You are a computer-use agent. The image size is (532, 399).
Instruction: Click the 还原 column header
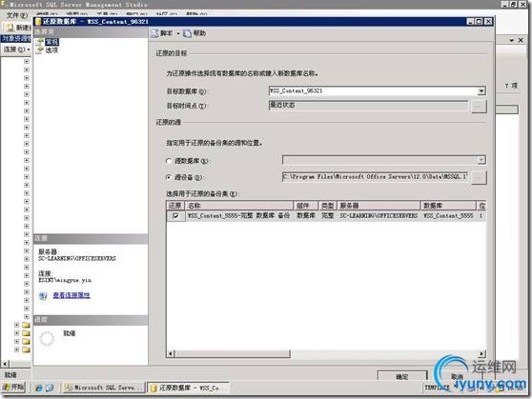[175, 206]
